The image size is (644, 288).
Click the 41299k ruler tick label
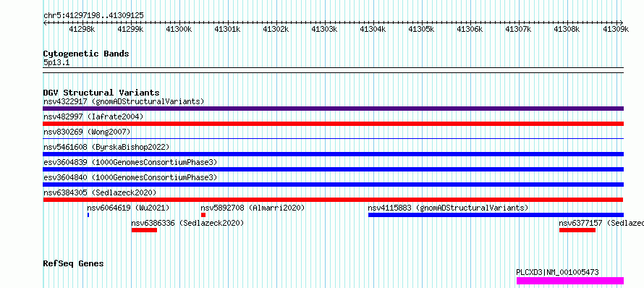(130, 29)
